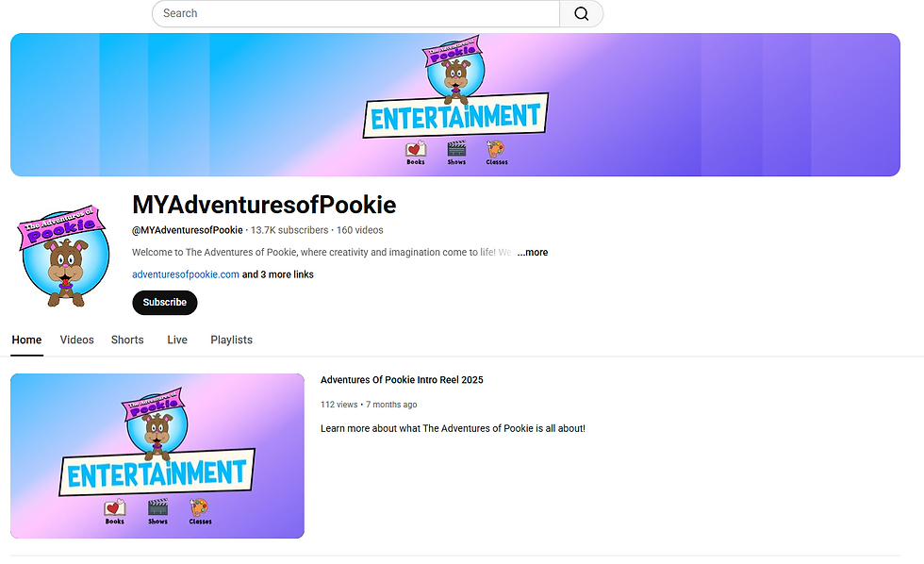The height and width of the screenshot is (564, 924).
Task: Click the Pookie dog logo in banner
Action: (x=454, y=68)
